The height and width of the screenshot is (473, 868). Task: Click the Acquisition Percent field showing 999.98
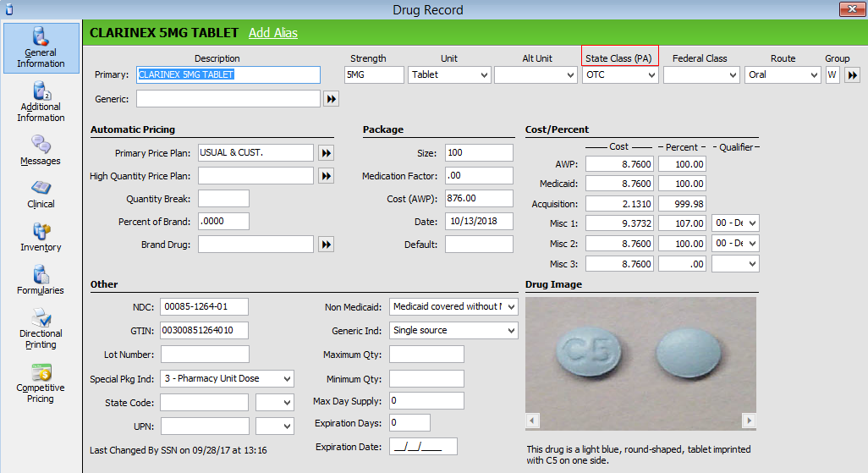pyautogui.click(x=682, y=204)
